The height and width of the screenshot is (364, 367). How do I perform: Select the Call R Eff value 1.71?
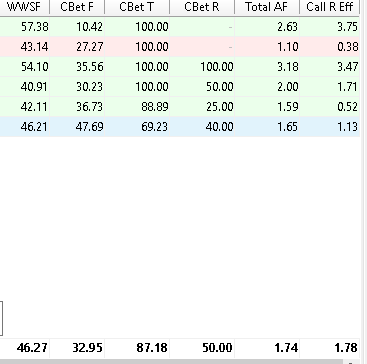click(x=348, y=87)
